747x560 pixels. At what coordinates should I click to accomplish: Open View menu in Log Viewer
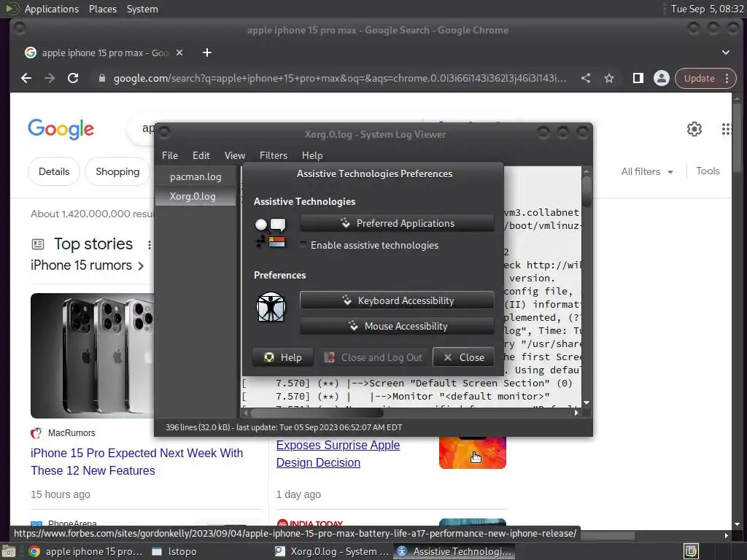235,155
